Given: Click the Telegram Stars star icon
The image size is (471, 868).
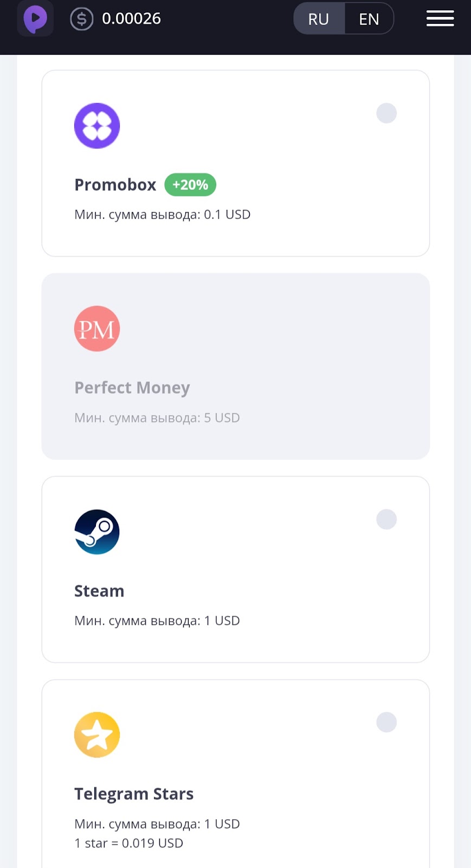Looking at the screenshot, I should (x=97, y=735).
